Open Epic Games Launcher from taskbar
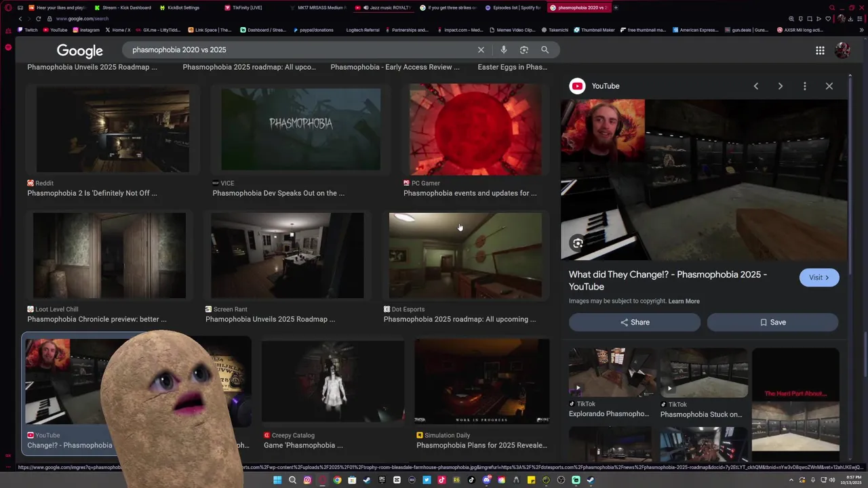 [x=382, y=480]
